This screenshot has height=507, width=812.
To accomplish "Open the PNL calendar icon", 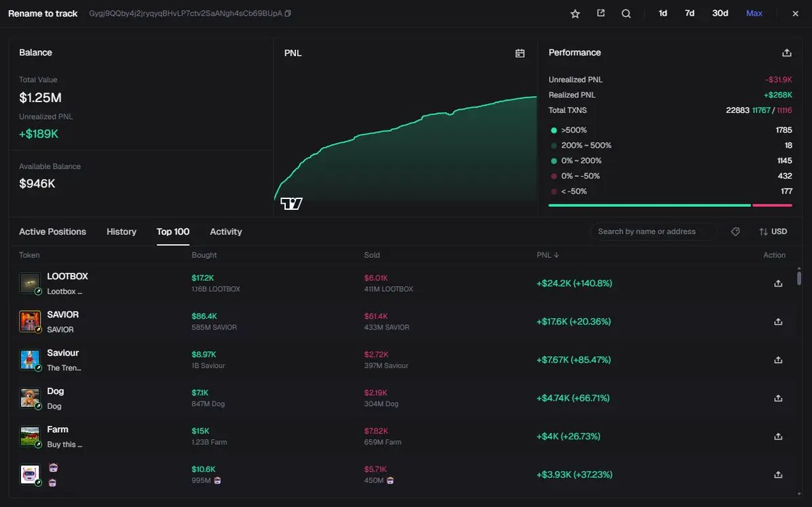I will tap(520, 53).
